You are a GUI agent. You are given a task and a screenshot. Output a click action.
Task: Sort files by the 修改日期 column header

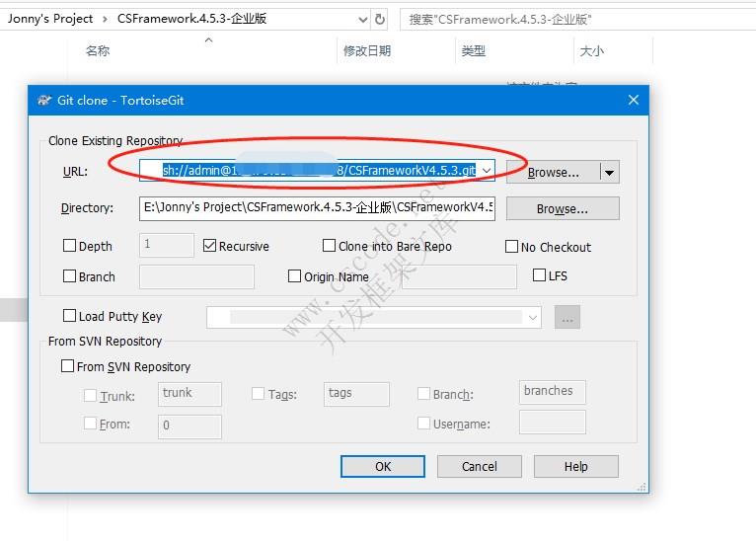(x=367, y=50)
